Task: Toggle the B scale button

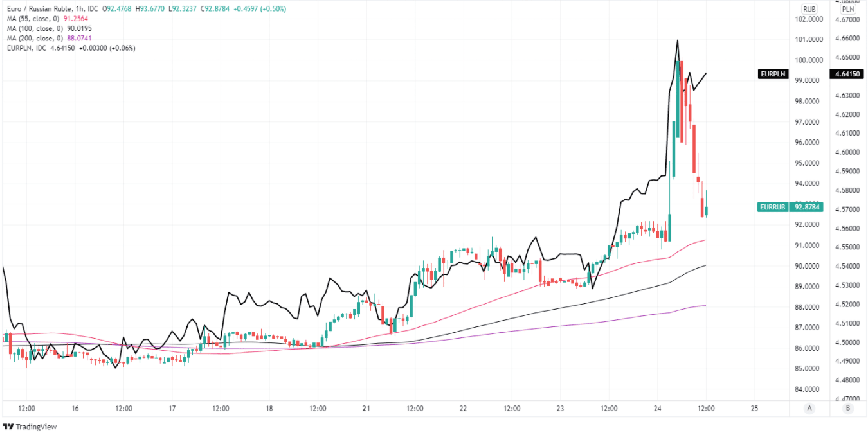Action: click(x=848, y=407)
